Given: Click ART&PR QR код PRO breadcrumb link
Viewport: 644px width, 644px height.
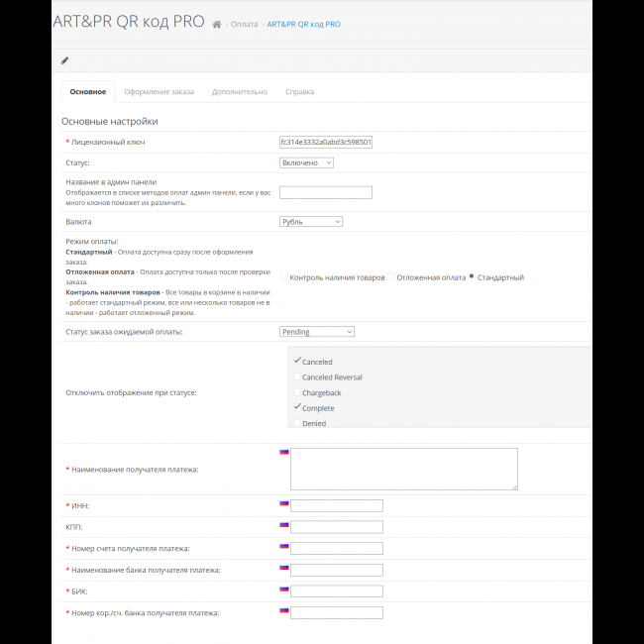Looking at the screenshot, I should [303, 24].
